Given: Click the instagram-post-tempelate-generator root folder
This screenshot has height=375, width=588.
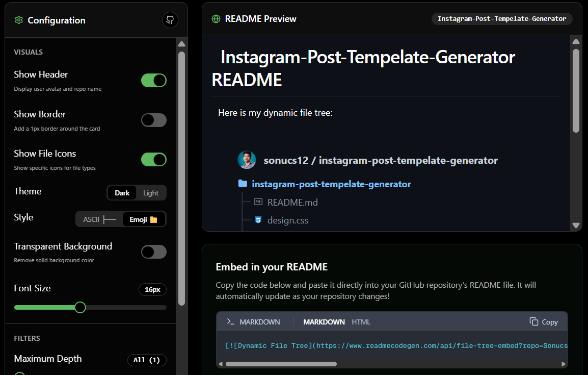Looking at the screenshot, I should 331,184.
